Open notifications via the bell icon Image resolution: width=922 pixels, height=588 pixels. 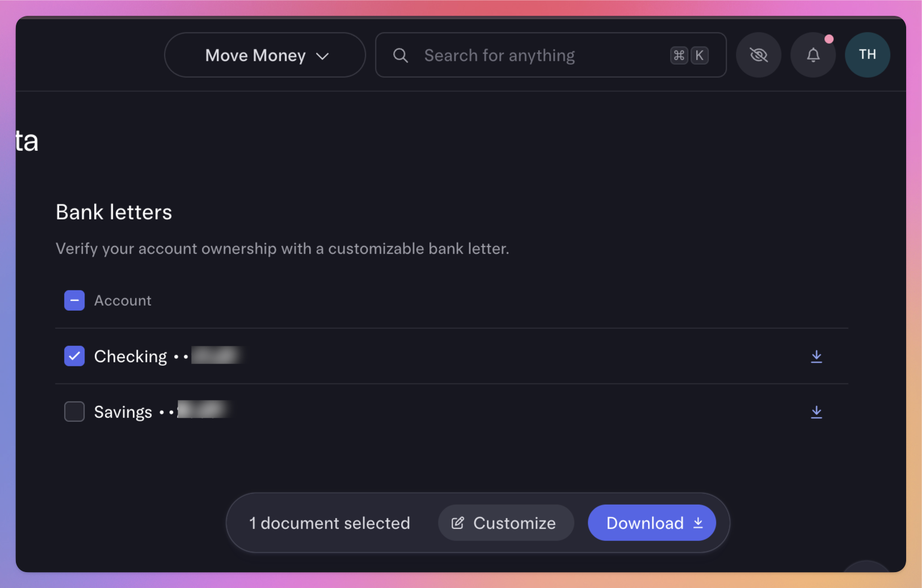point(813,55)
